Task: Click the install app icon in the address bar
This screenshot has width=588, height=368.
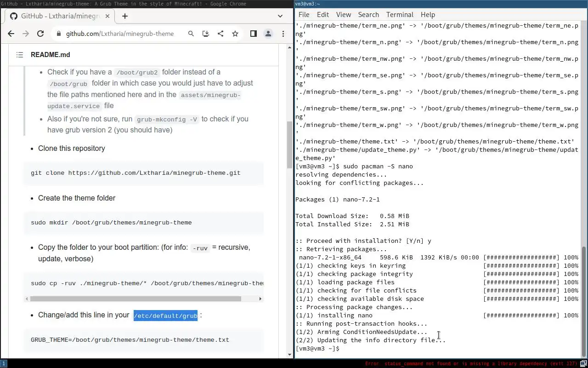Action: click(x=206, y=34)
